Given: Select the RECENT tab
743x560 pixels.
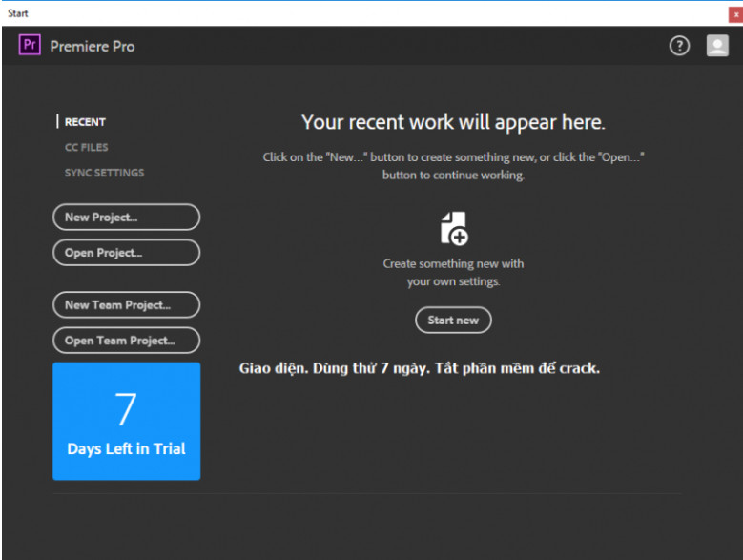Looking at the screenshot, I should pyautogui.click(x=85, y=122).
